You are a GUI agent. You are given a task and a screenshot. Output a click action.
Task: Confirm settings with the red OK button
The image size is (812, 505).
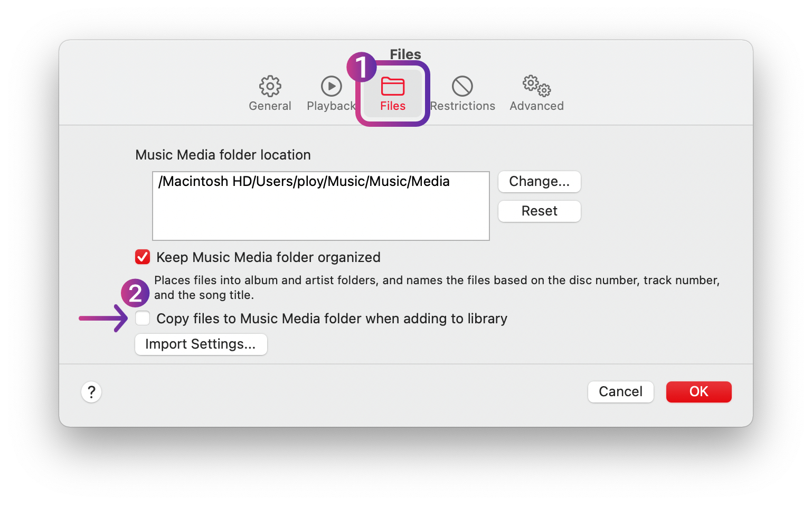(x=698, y=392)
